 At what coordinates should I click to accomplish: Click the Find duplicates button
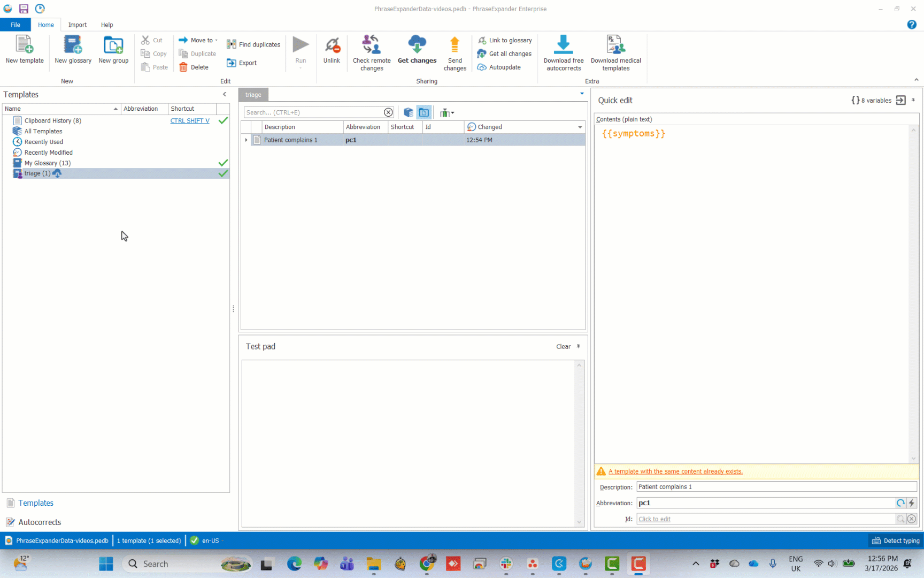coord(253,44)
